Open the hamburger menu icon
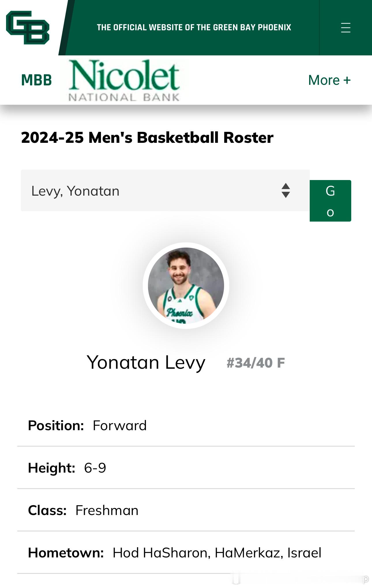Screen dimensions: 372x588 pos(345,28)
